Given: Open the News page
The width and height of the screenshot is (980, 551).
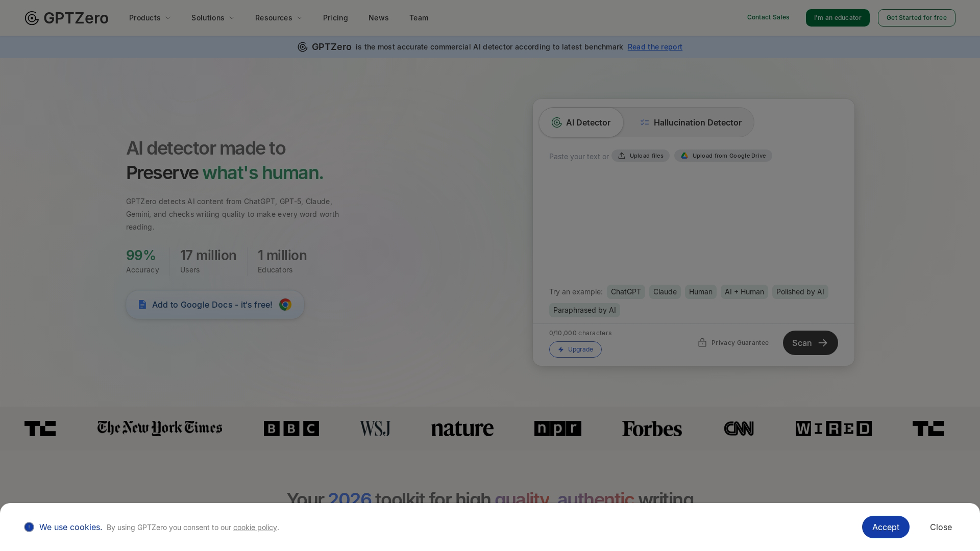Looking at the screenshot, I should [x=379, y=18].
